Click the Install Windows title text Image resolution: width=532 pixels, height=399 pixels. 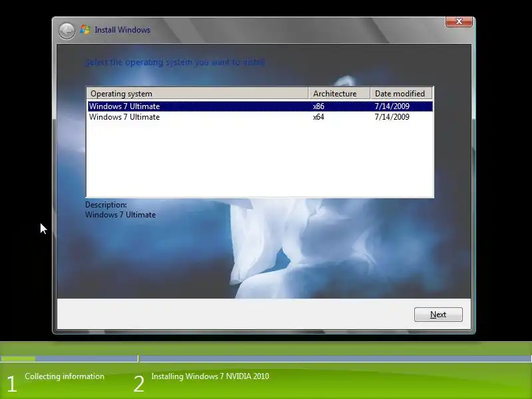pyautogui.click(x=122, y=30)
